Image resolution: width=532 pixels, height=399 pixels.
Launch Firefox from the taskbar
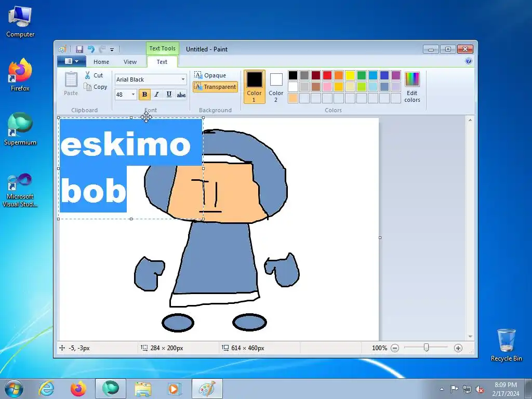[x=78, y=389]
